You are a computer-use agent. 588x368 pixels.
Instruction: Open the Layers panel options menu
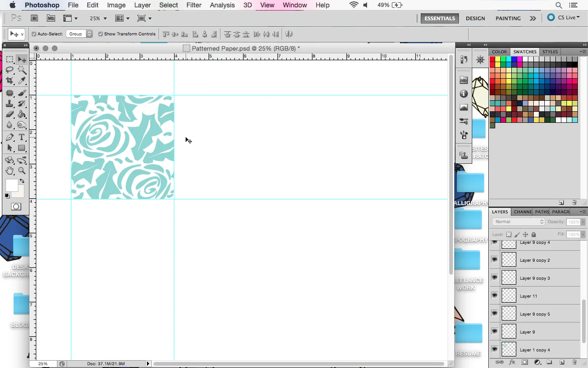pos(583,212)
